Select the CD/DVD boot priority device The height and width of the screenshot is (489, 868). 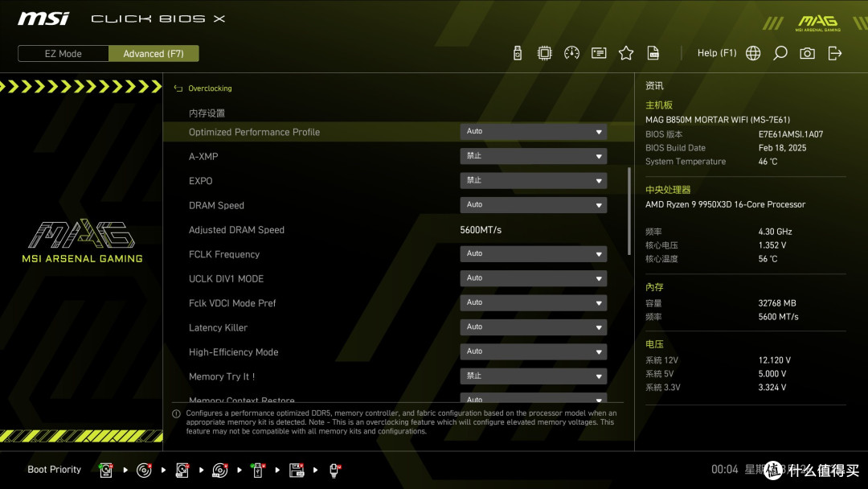[144, 471]
